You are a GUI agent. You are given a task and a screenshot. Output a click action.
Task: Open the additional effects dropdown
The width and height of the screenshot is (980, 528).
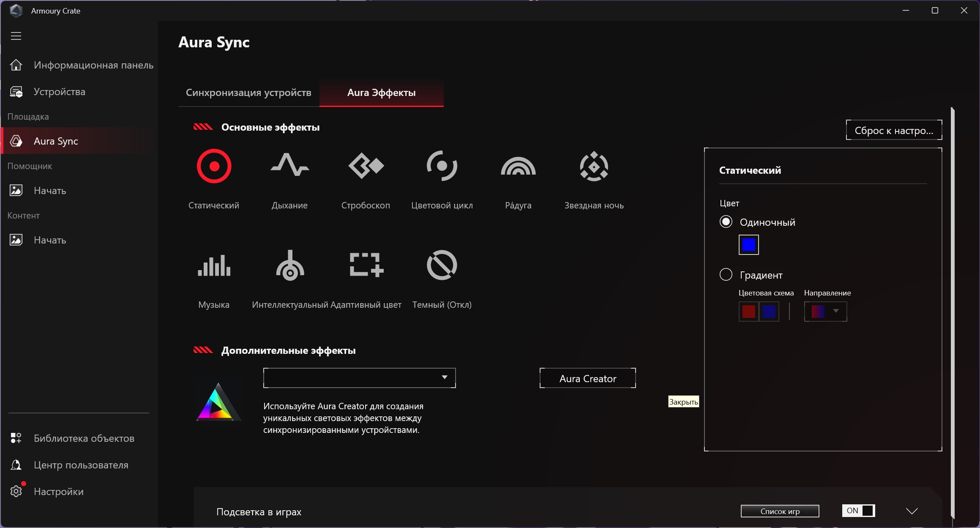tap(359, 378)
